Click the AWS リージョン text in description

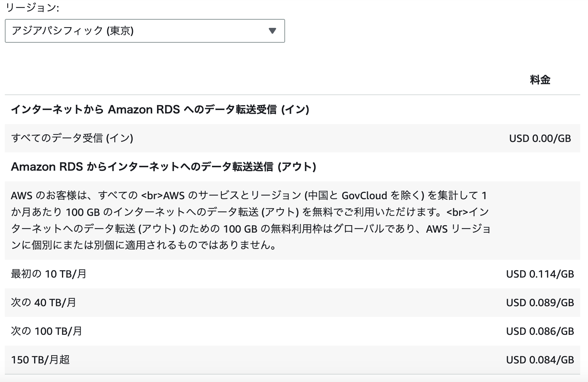click(x=458, y=229)
